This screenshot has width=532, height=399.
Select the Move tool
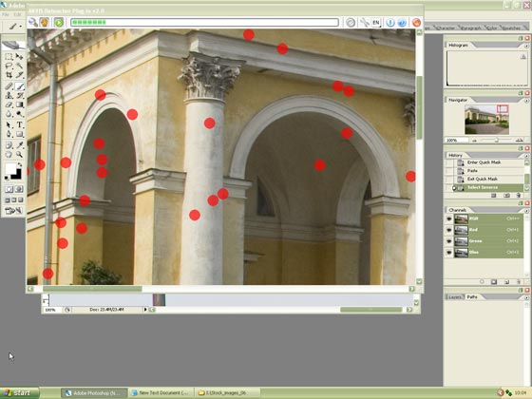[19, 57]
